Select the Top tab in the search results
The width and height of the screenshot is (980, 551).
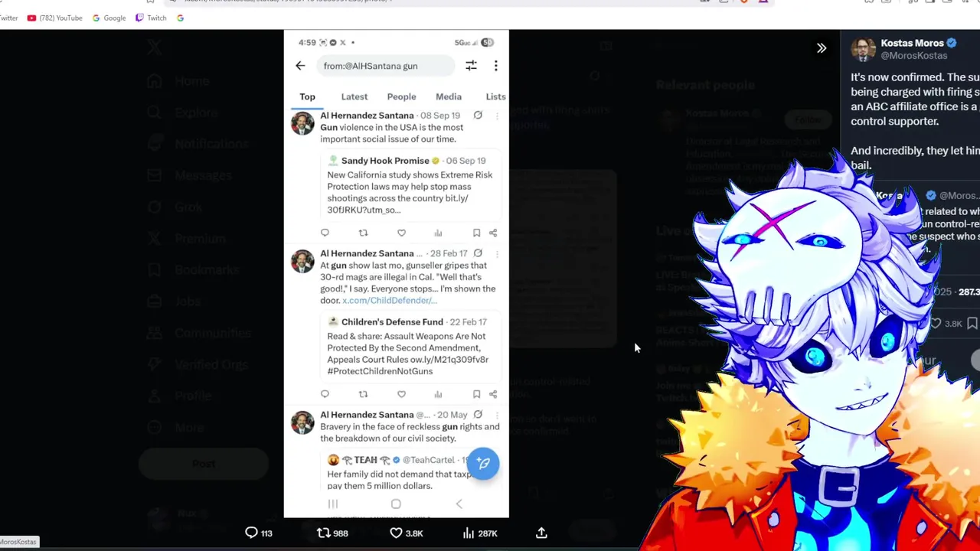[x=307, y=96]
